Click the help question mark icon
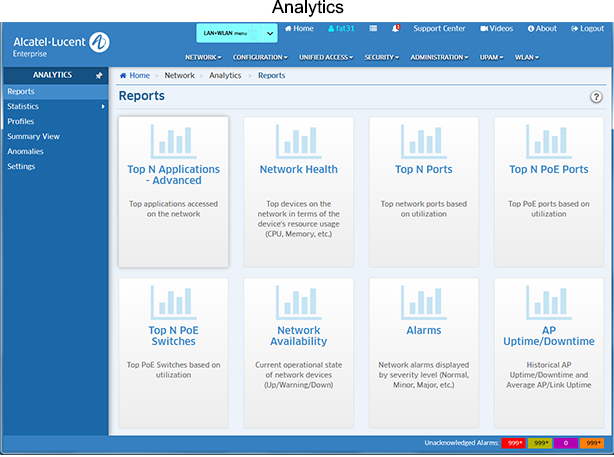 point(596,97)
